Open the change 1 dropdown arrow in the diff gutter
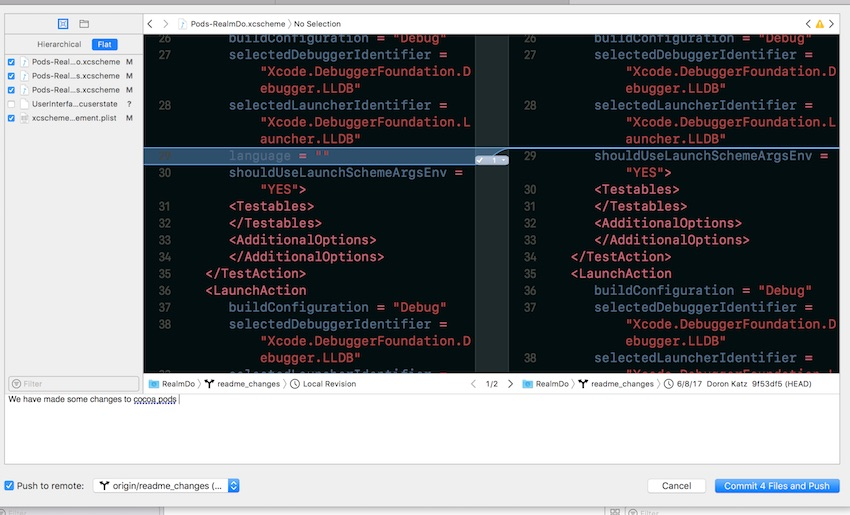Viewport: 850px width, 515px height. click(x=504, y=160)
